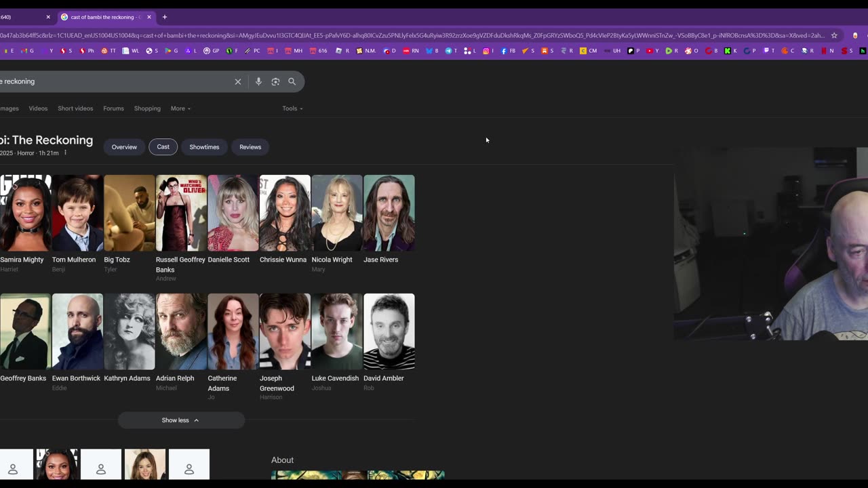Open Kathryn Adams' cast photo

[130, 331]
